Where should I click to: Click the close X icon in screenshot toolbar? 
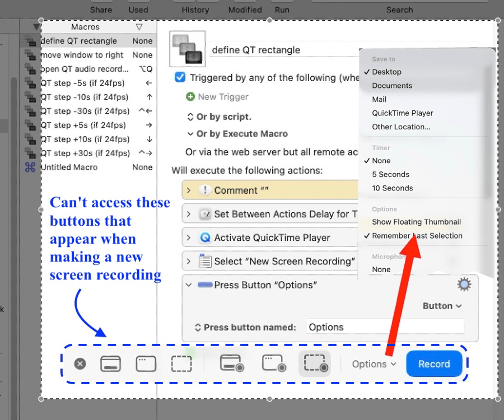pos(80,364)
